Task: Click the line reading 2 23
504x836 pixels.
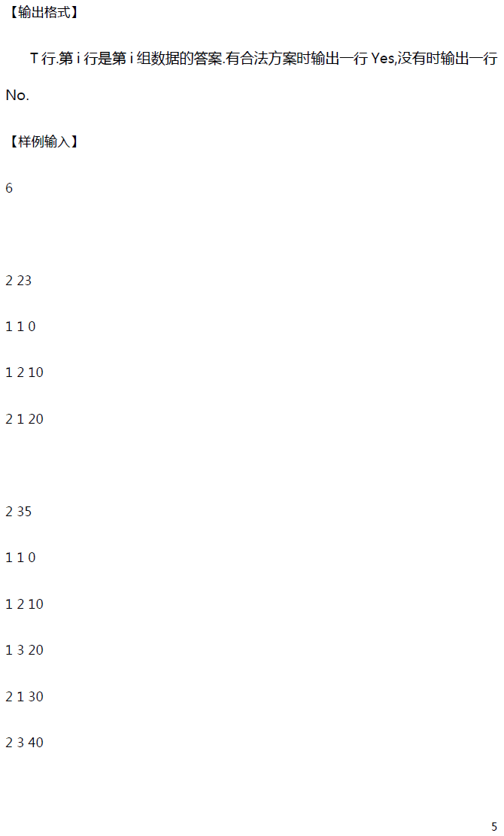Action: (x=19, y=281)
